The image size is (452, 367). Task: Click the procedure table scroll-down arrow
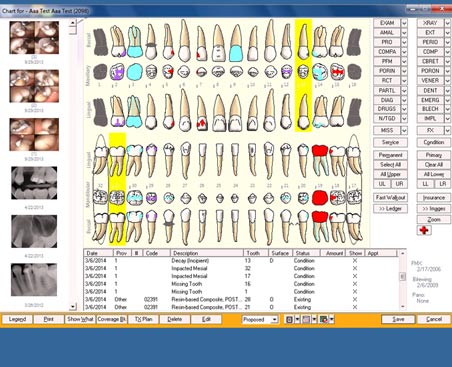click(x=403, y=307)
